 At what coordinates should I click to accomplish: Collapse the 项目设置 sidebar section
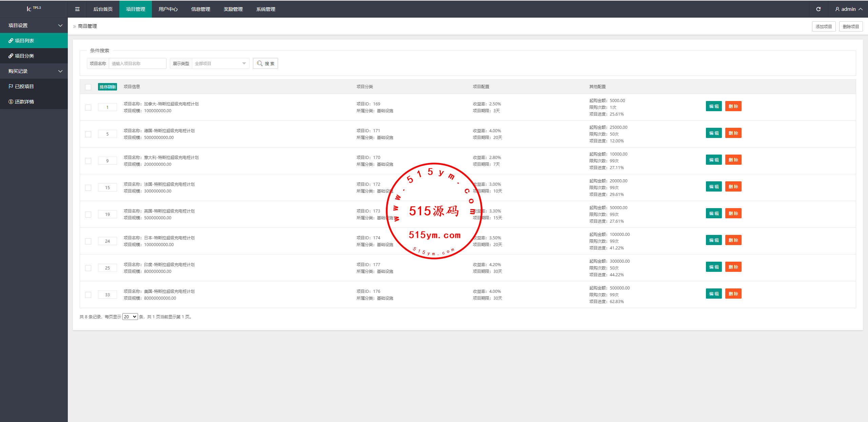pyautogui.click(x=34, y=25)
